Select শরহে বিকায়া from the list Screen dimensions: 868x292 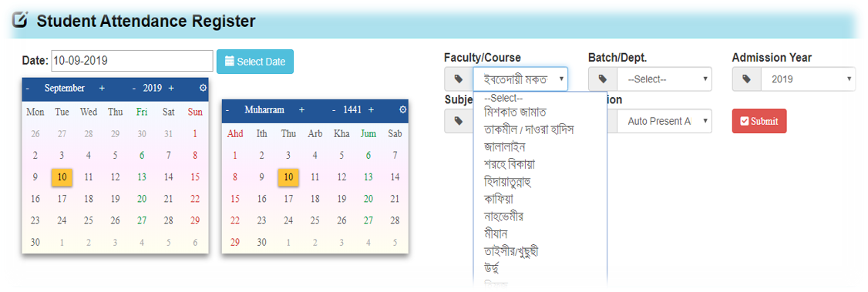(510, 164)
